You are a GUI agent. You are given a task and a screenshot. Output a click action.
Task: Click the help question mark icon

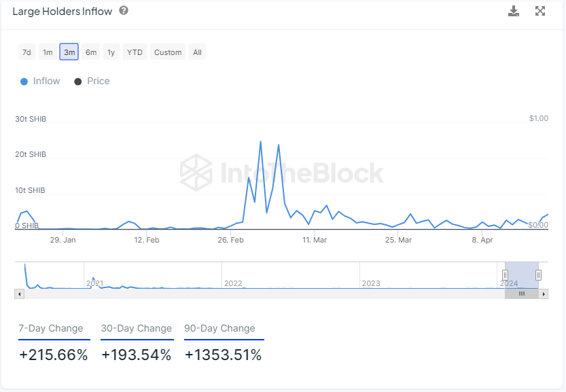(123, 11)
